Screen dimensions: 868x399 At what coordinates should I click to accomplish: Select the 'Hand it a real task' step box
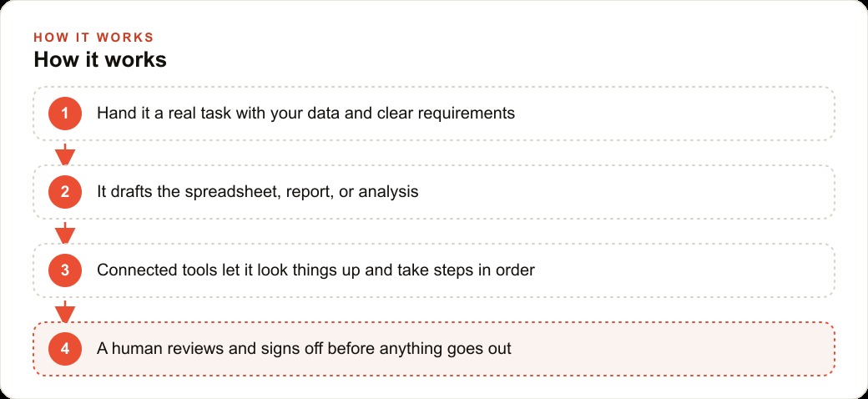coord(434,114)
